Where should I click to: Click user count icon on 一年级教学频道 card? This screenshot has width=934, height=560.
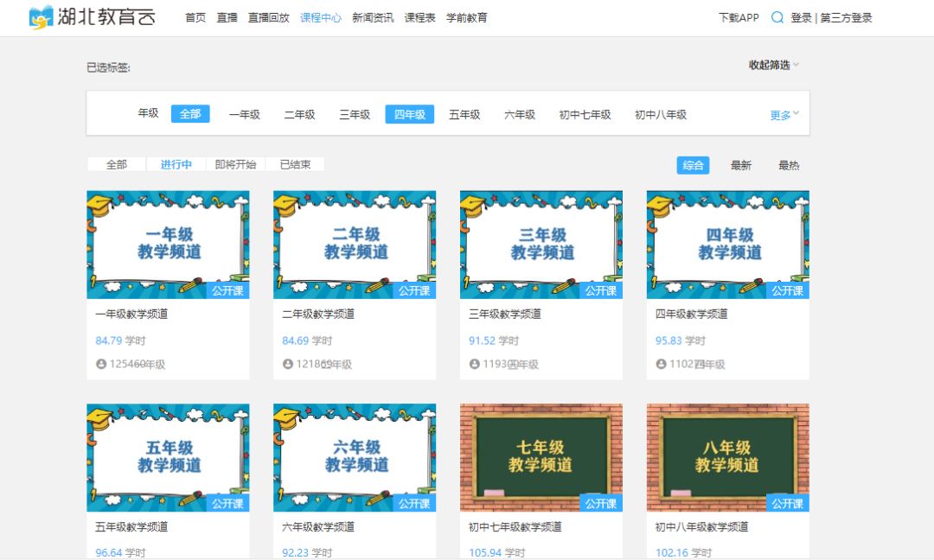100,364
